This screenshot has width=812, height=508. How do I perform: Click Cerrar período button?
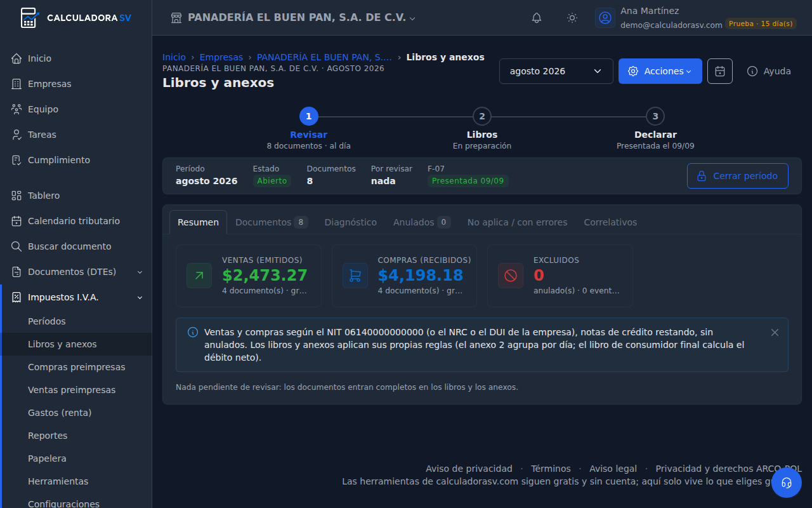pyautogui.click(x=737, y=176)
